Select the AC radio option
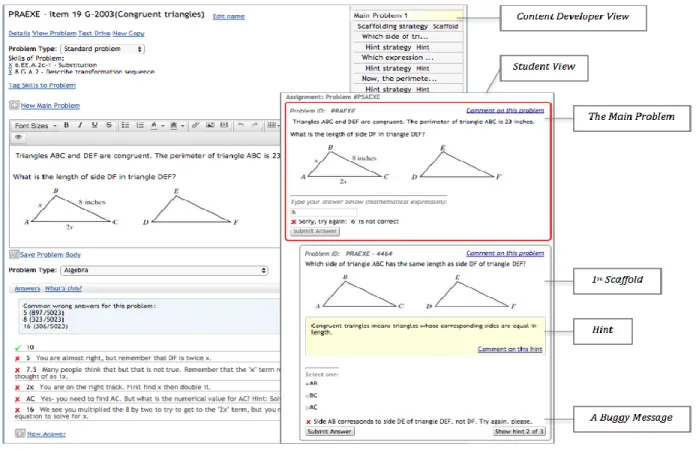 click(307, 407)
